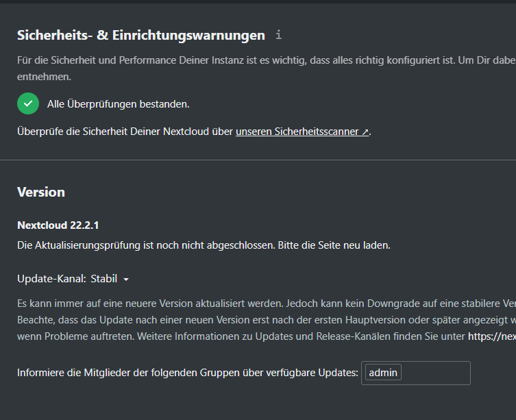Click the 'Informiere die Mitglieder der folgenden Gruppen' label
The width and height of the screenshot is (516, 420).
tap(188, 373)
